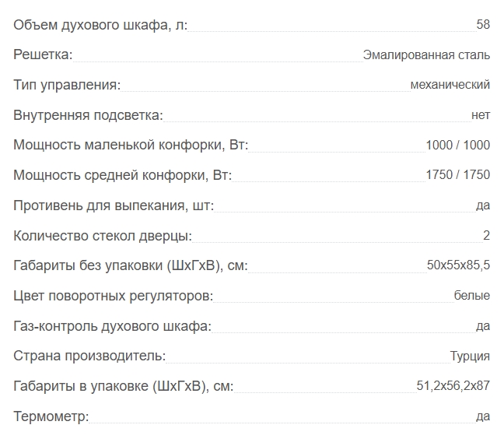
Task: Click the oven volume label "Объем духового шкафа, л"
Action: (100, 25)
